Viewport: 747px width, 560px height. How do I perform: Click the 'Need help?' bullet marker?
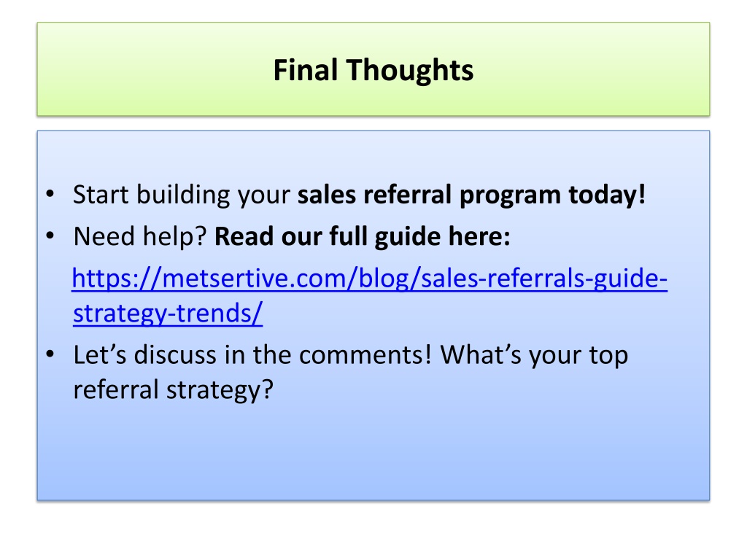(x=50, y=236)
